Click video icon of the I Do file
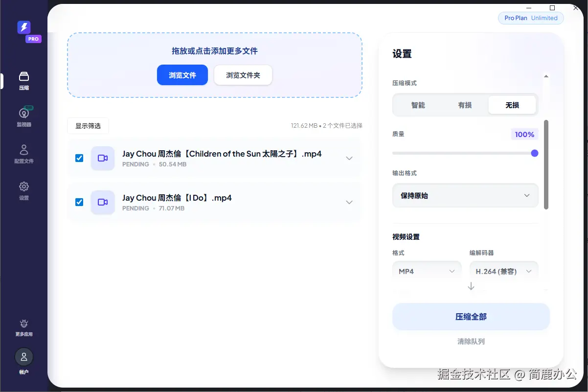The width and height of the screenshot is (588, 392). point(103,202)
